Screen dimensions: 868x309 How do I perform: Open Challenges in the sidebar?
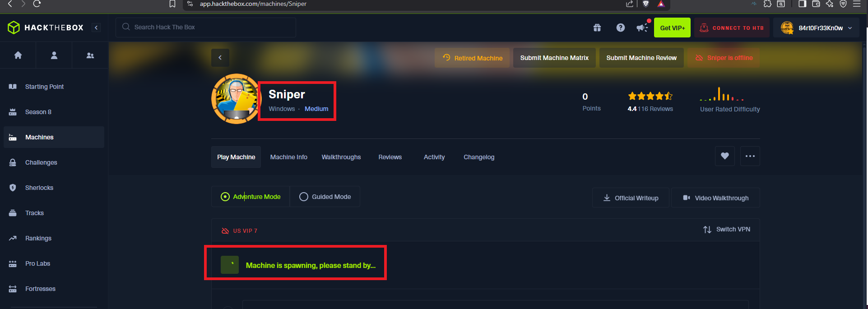(54, 162)
